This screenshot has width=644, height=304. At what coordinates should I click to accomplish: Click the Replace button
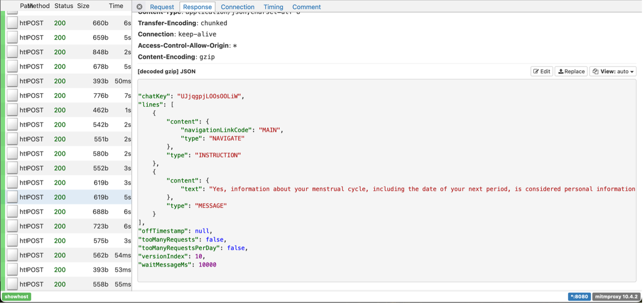[x=571, y=71]
